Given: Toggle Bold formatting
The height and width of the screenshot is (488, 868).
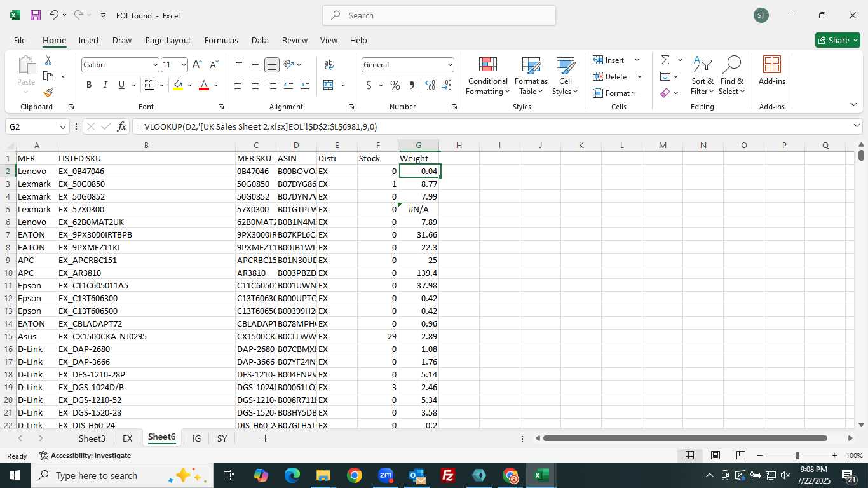Looking at the screenshot, I should 89,85.
